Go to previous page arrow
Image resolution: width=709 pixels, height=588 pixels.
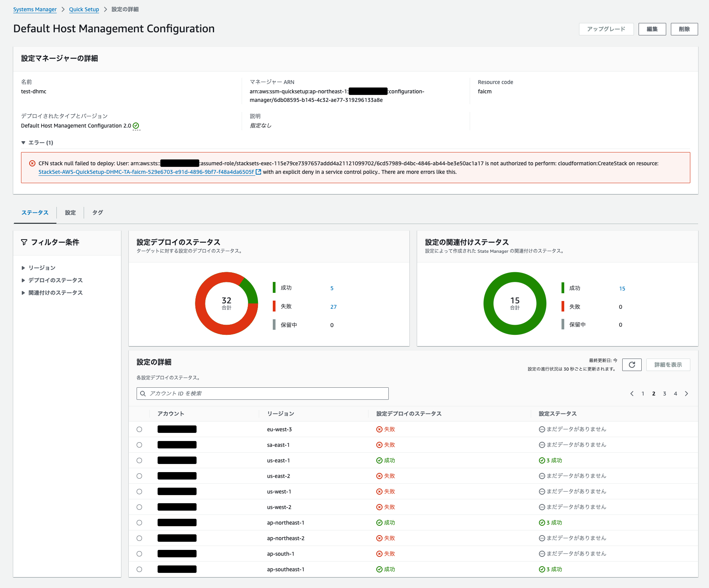pos(632,394)
